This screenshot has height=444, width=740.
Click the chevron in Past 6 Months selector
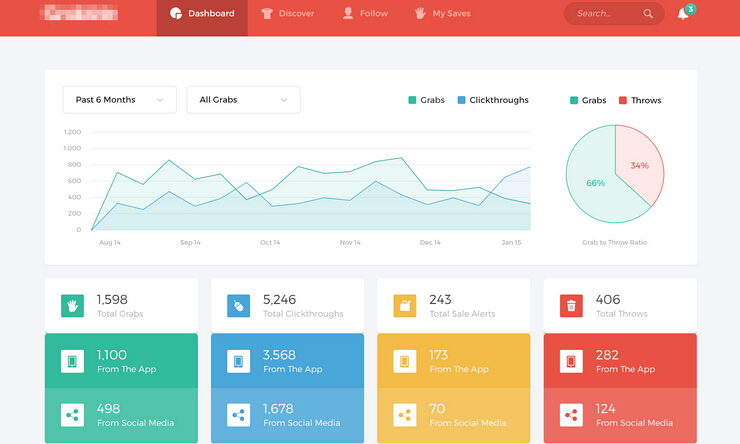(x=160, y=100)
